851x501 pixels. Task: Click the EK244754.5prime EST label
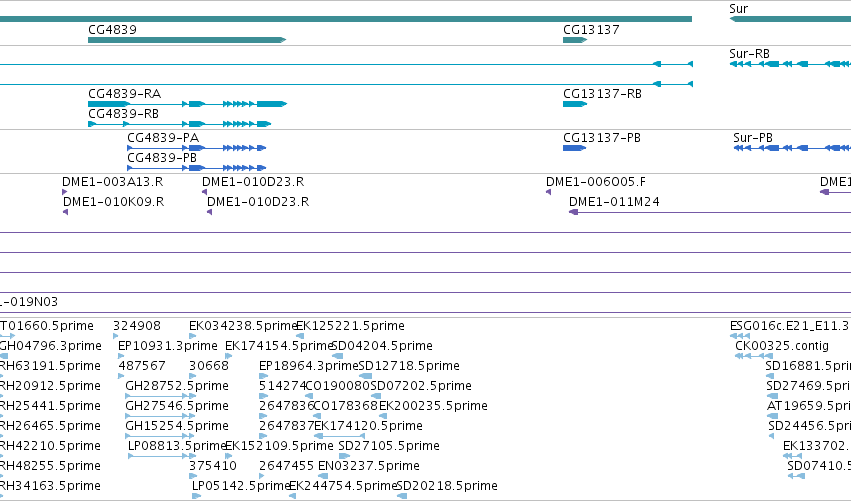344,486
